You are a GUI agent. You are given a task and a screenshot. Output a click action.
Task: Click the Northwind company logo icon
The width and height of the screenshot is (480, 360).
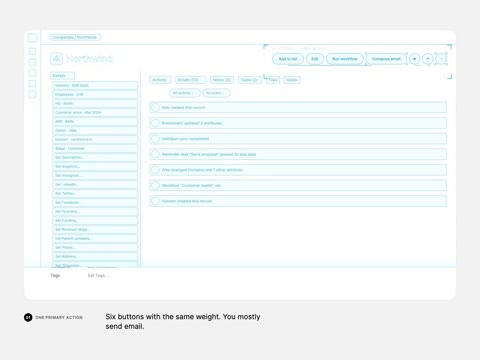coord(56,59)
